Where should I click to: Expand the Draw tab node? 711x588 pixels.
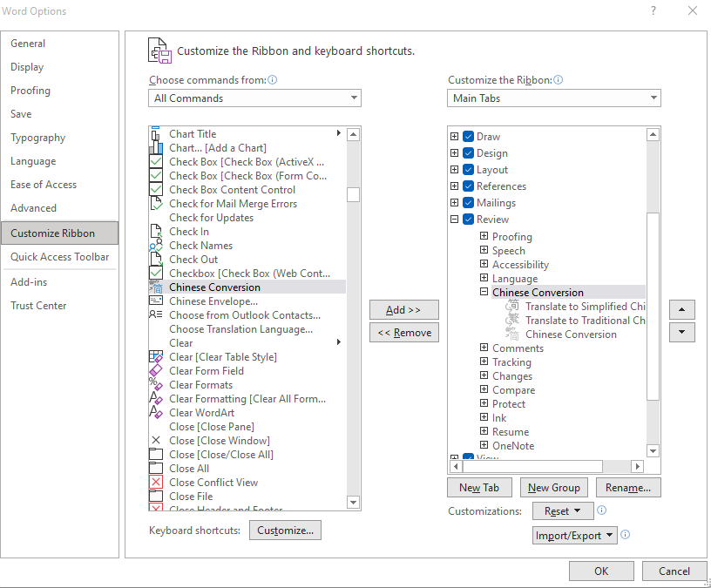454,136
